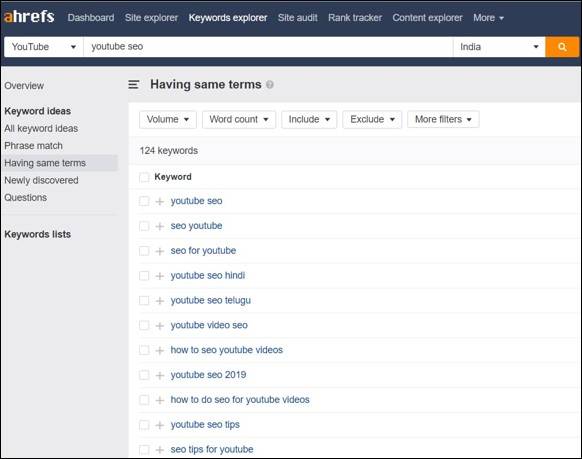Open Content explorer
Screen dimensions: 582x459
(x=427, y=18)
